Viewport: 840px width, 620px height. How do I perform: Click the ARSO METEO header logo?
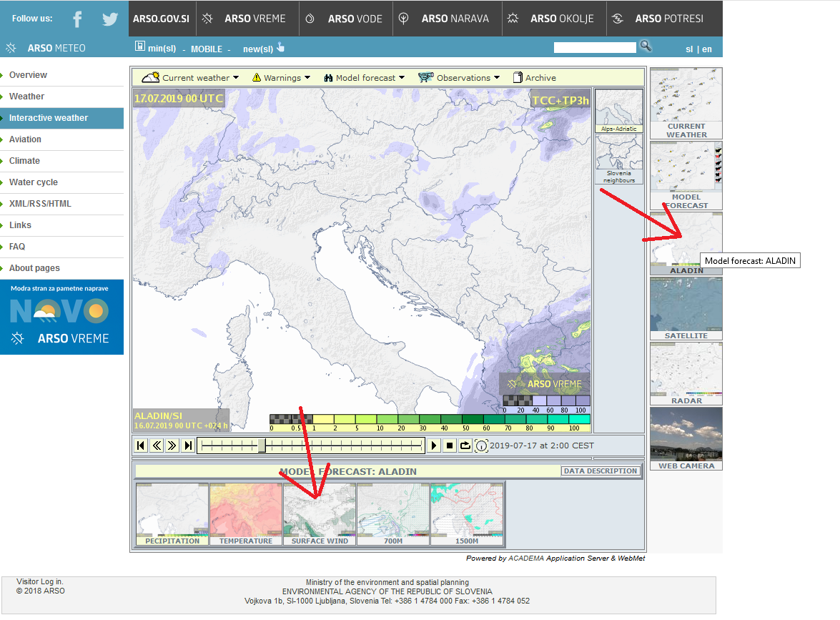coord(46,48)
